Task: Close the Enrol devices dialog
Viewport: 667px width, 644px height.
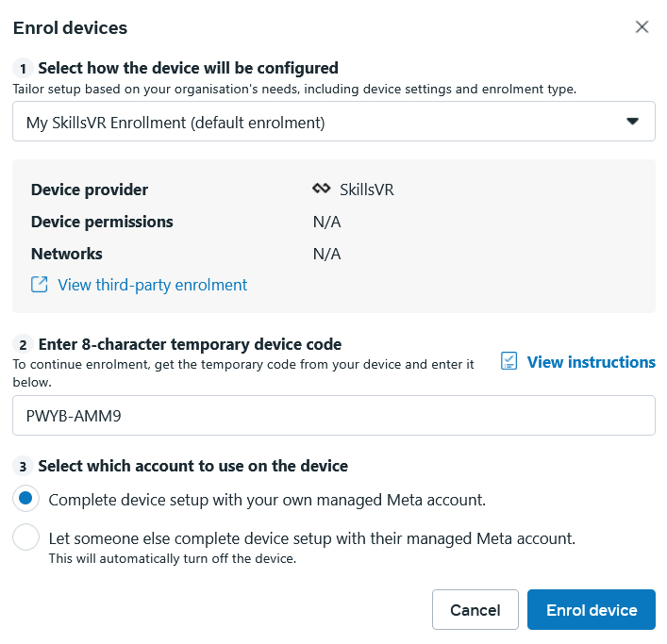Action: (642, 26)
